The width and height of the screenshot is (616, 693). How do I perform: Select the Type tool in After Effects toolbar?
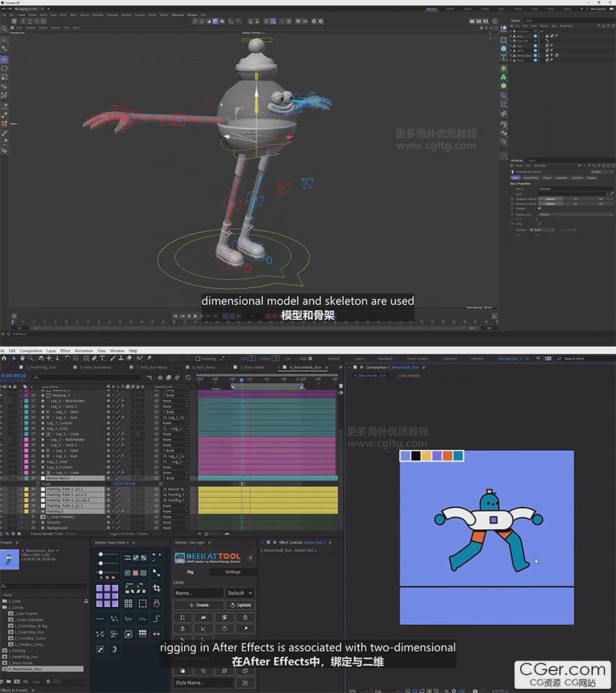[102, 358]
